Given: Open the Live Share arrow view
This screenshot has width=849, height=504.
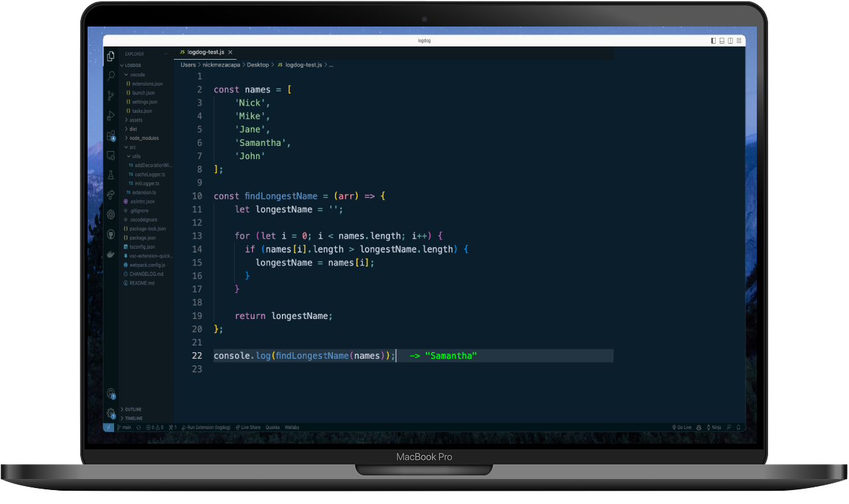Looking at the screenshot, I should pyautogui.click(x=111, y=194).
